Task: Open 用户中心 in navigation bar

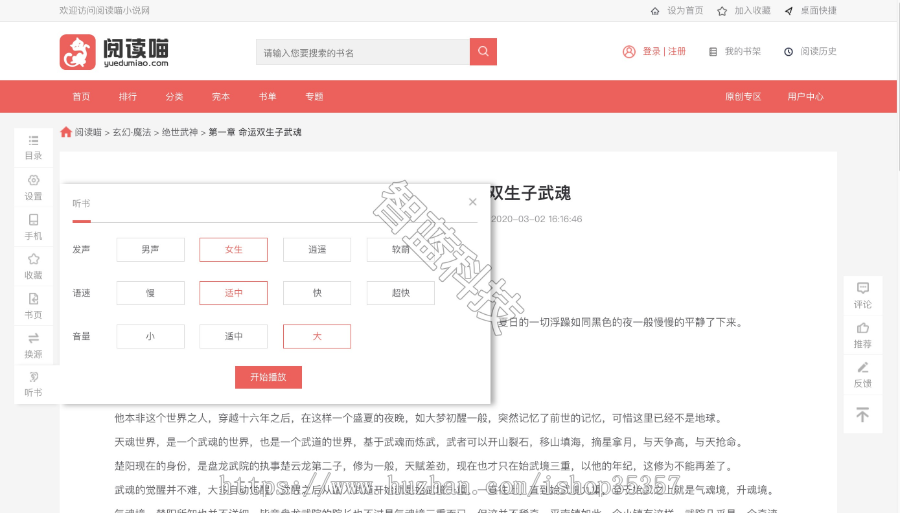Action: pos(805,96)
